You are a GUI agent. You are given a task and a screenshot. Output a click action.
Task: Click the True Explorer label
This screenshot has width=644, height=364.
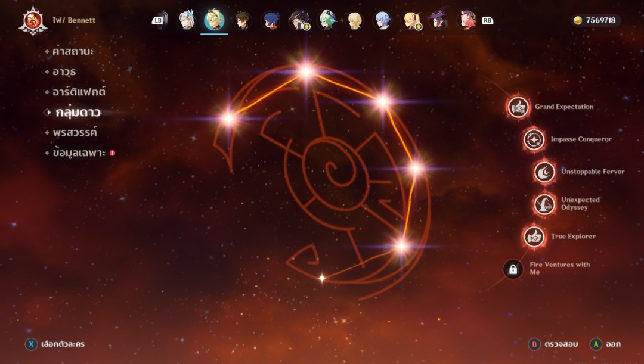[x=573, y=237]
